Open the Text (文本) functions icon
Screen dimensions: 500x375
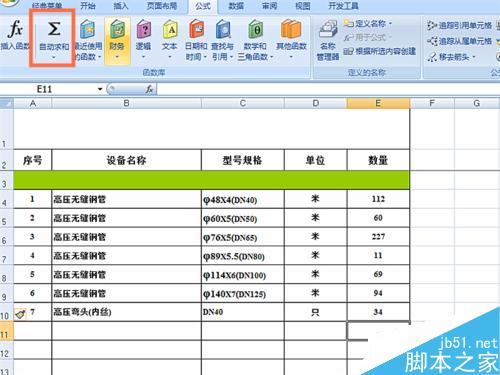pos(170,29)
